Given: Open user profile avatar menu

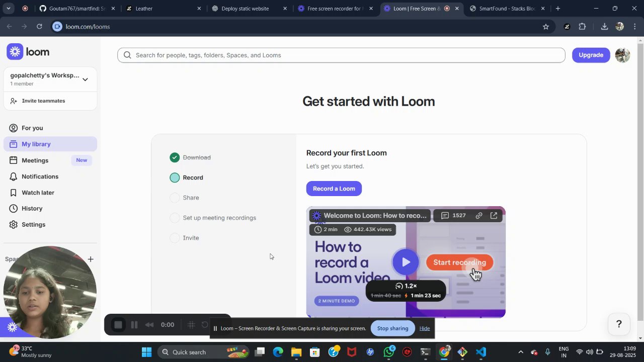Looking at the screenshot, I should 622,55.
